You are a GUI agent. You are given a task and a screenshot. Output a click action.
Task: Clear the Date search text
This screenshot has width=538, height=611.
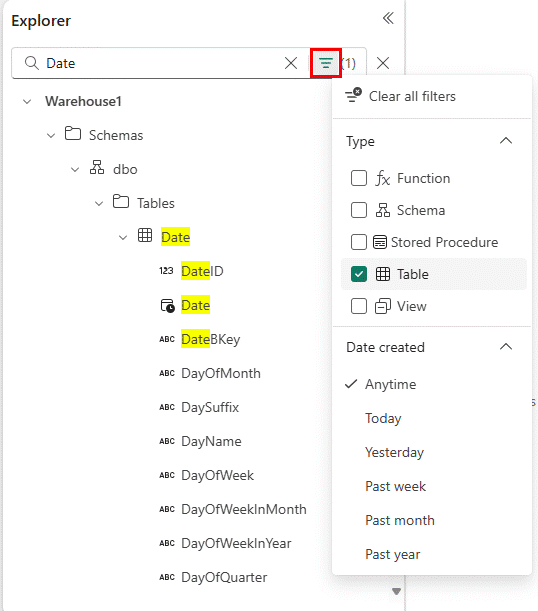pyautogui.click(x=291, y=63)
